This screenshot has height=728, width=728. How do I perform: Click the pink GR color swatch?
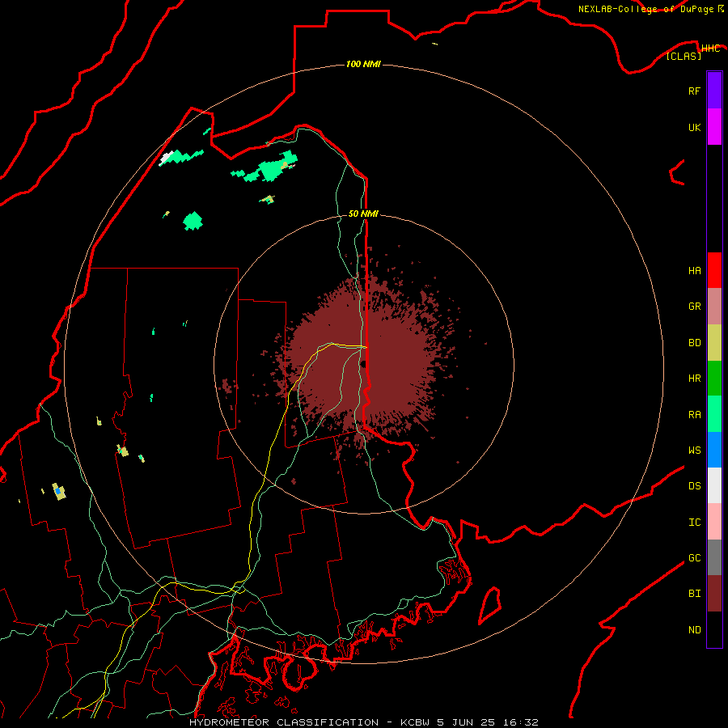(714, 307)
